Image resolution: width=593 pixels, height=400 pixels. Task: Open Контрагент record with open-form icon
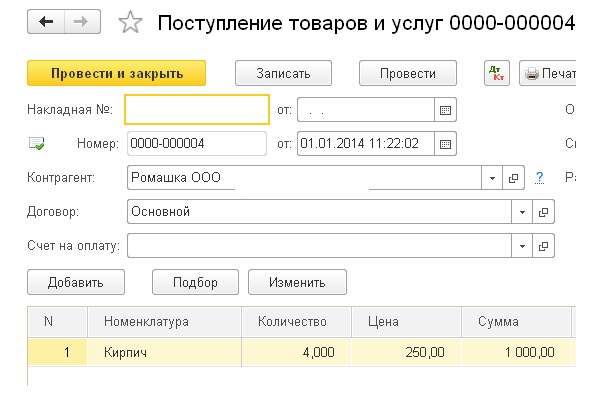pyautogui.click(x=513, y=178)
